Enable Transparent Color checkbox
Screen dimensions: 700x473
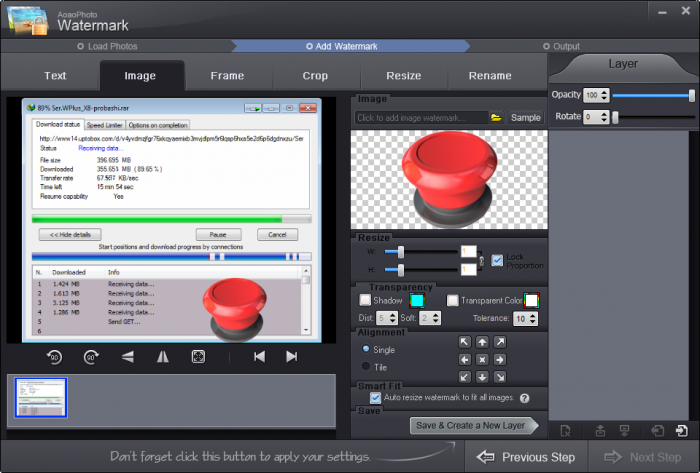[x=453, y=300]
